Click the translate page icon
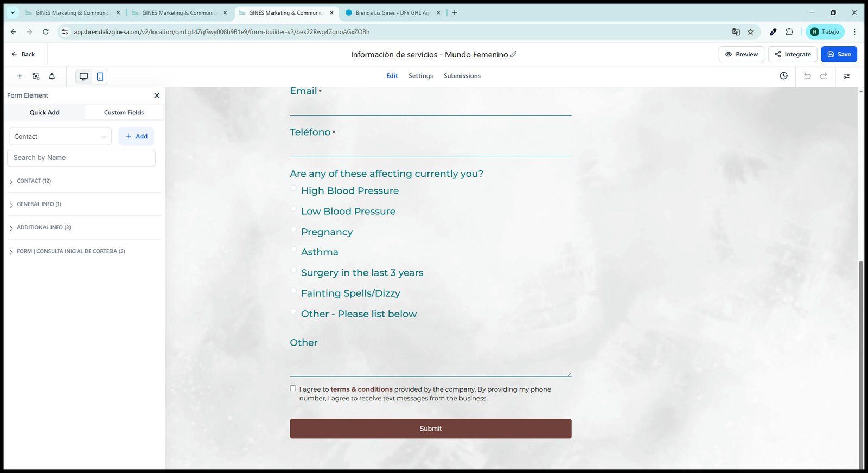868x473 pixels. [736, 32]
